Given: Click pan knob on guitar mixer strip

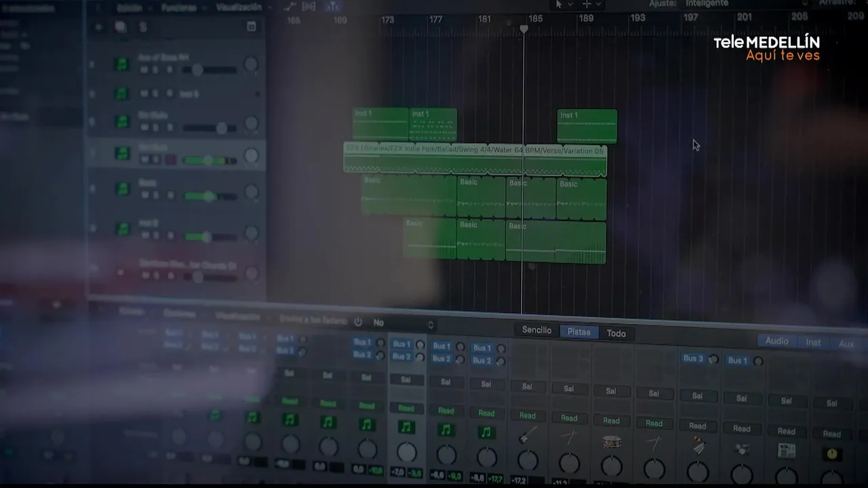Looking at the screenshot, I should [x=528, y=461].
